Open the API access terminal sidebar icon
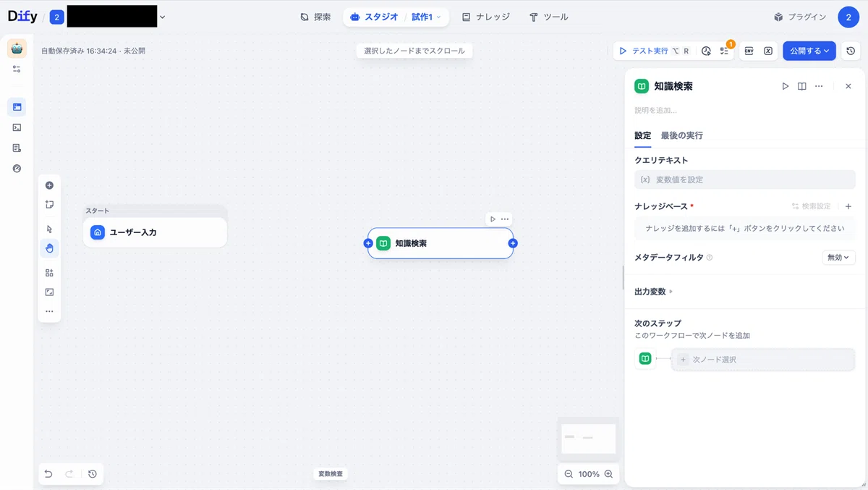Screen dimensions: 868x490 click(x=17, y=127)
